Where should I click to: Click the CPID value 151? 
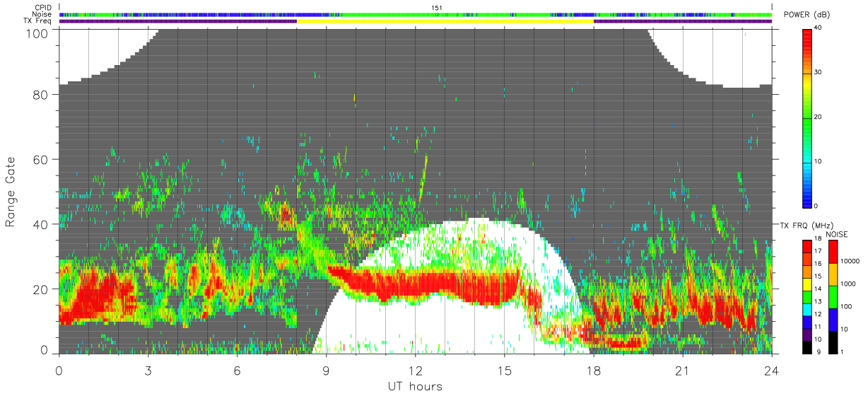point(437,8)
